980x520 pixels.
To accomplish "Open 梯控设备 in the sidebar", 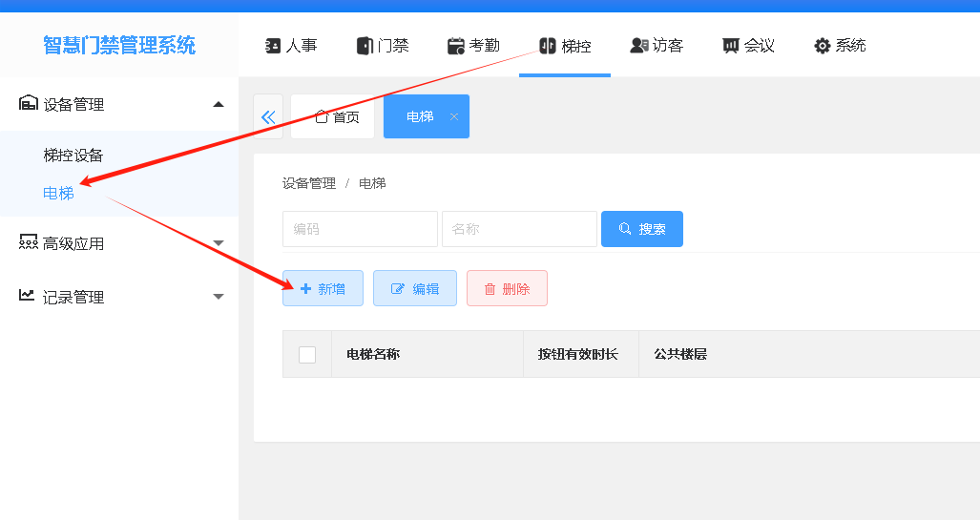I will pyautogui.click(x=73, y=155).
